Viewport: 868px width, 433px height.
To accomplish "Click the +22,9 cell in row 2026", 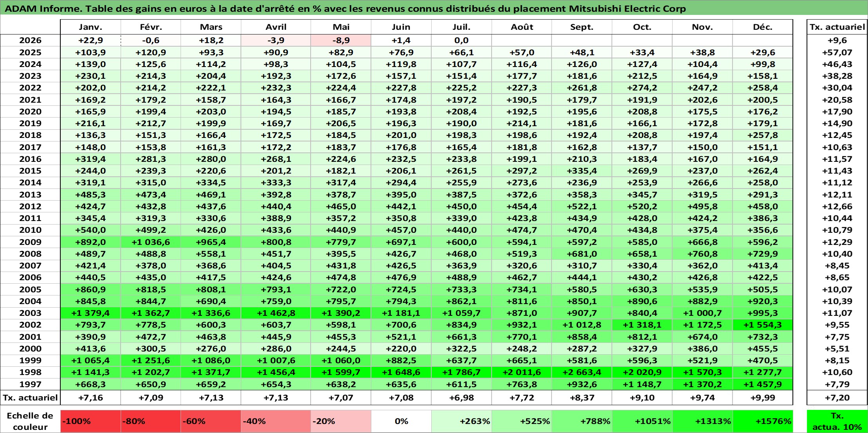I will (90, 40).
